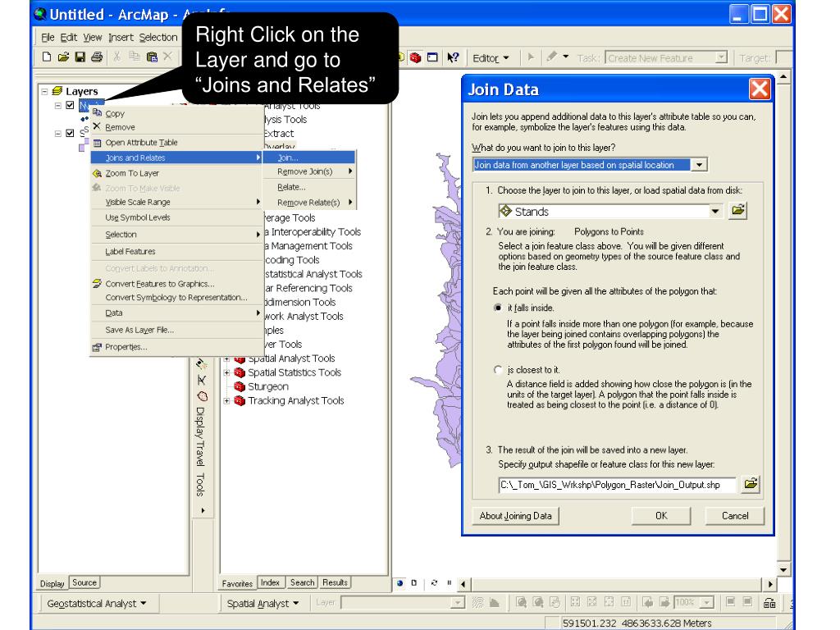Choose Relate... from the submenu

(x=309, y=187)
